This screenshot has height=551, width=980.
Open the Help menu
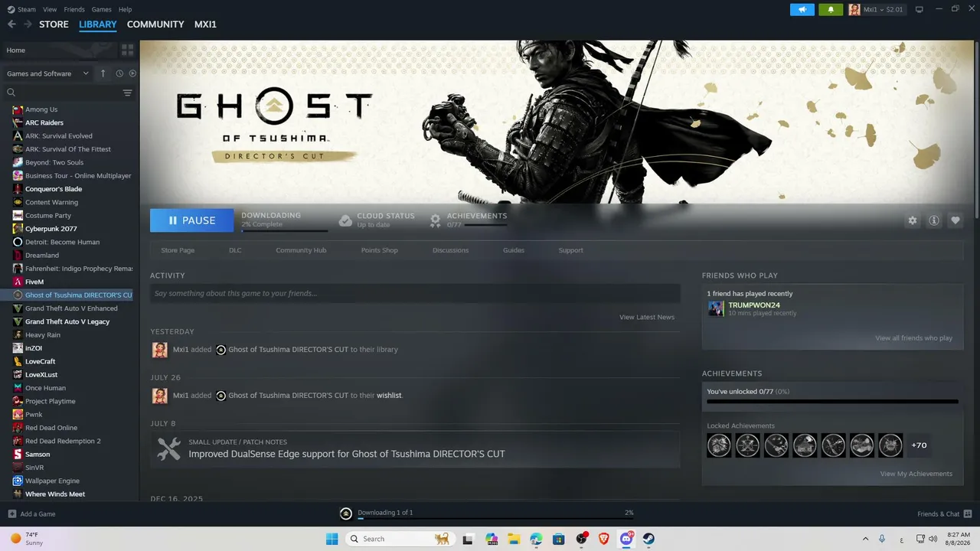coord(126,9)
